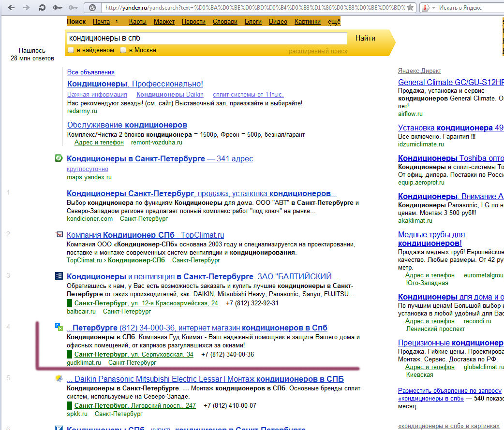Open 'Кондиционеры Daikin' sublink

170,94
